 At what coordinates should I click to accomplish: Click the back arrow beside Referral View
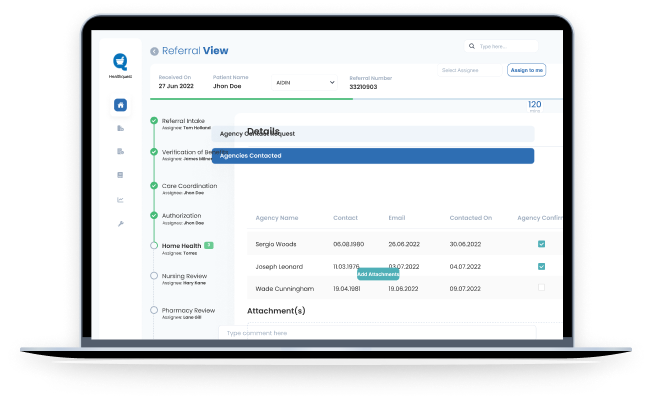click(x=154, y=51)
